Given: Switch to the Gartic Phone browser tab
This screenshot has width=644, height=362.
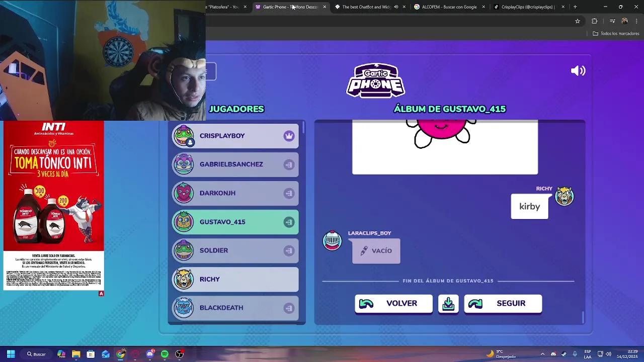Looking at the screenshot, I should pyautogui.click(x=290, y=7).
